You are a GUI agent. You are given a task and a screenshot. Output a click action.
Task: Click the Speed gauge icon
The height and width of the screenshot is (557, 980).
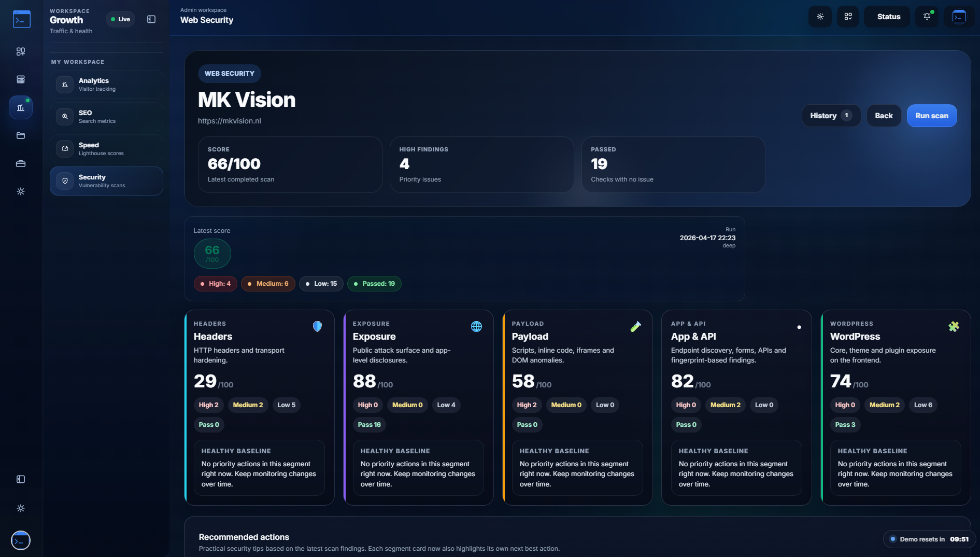65,149
